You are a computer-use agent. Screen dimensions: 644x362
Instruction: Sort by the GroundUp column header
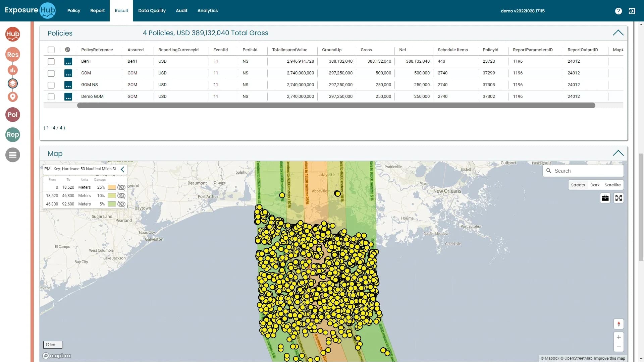332,50
